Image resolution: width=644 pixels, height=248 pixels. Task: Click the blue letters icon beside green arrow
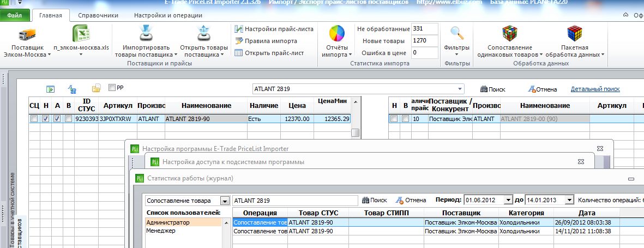[72, 89]
